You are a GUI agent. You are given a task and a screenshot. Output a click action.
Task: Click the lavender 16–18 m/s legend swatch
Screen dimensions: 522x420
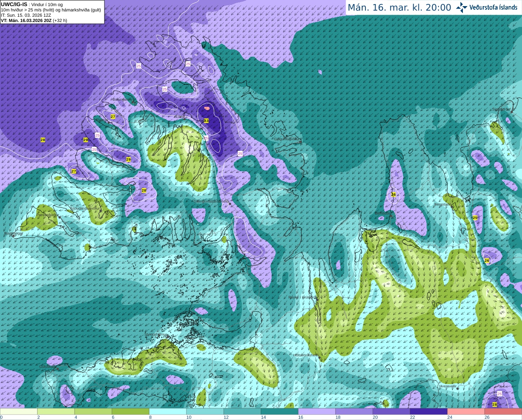(317, 411)
